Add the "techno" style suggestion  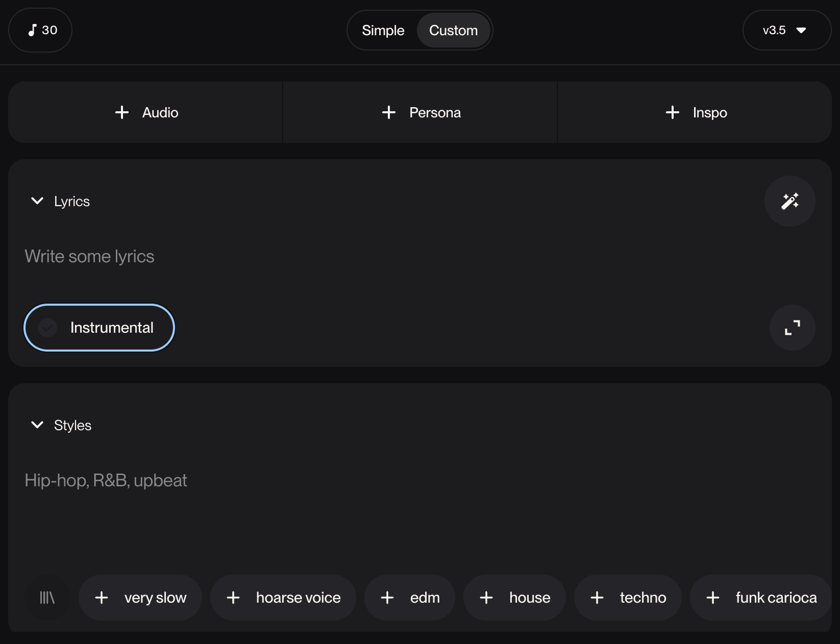pyautogui.click(x=628, y=598)
